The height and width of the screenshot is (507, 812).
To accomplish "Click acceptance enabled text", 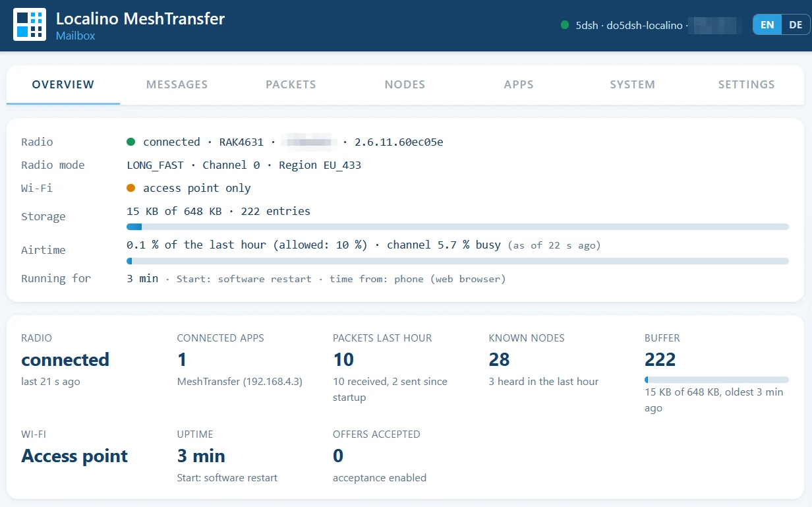I will click(x=380, y=478).
